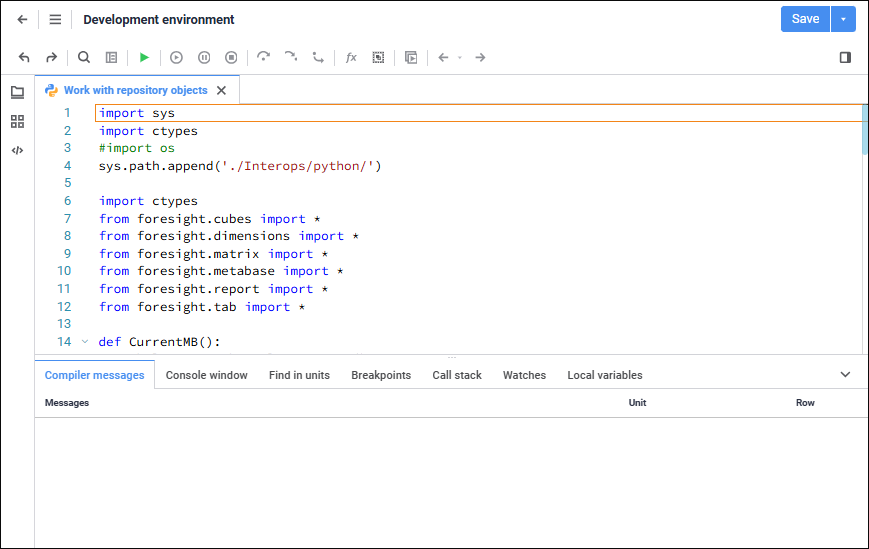
Task: Toggle the right side panel icon
Action: 845,58
